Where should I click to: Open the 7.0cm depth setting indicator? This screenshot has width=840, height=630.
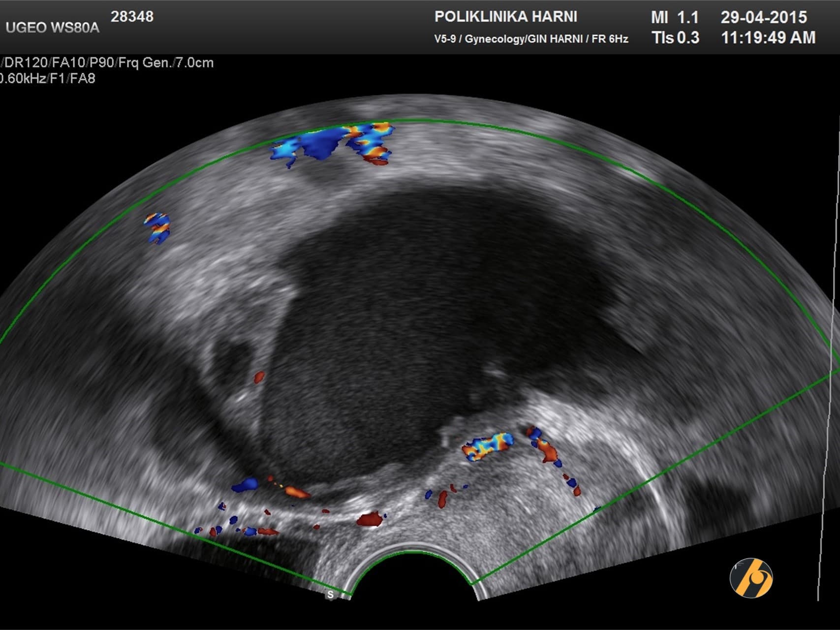point(195,62)
